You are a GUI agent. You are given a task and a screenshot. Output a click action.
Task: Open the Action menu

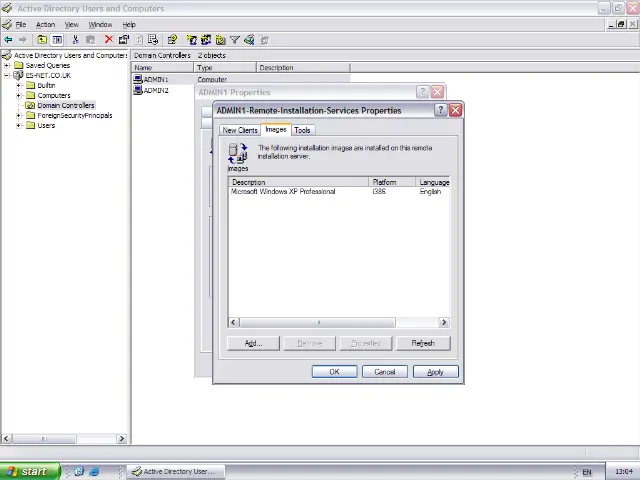[45, 25]
